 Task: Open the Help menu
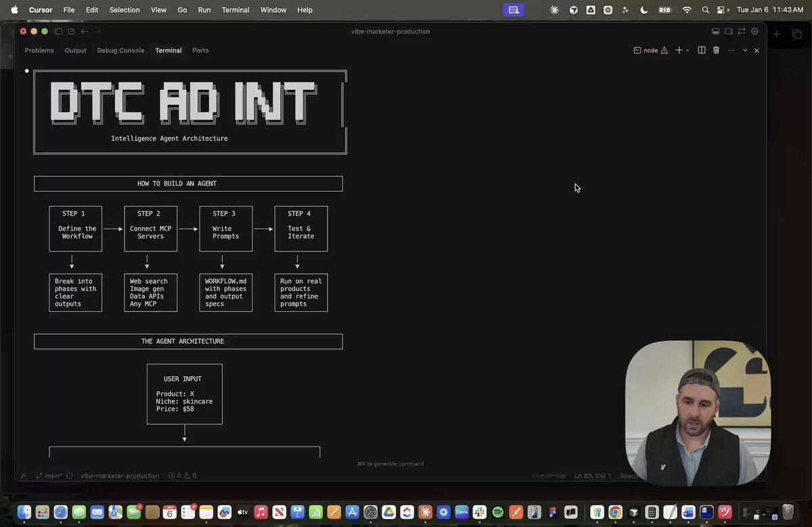click(x=305, y=9)
